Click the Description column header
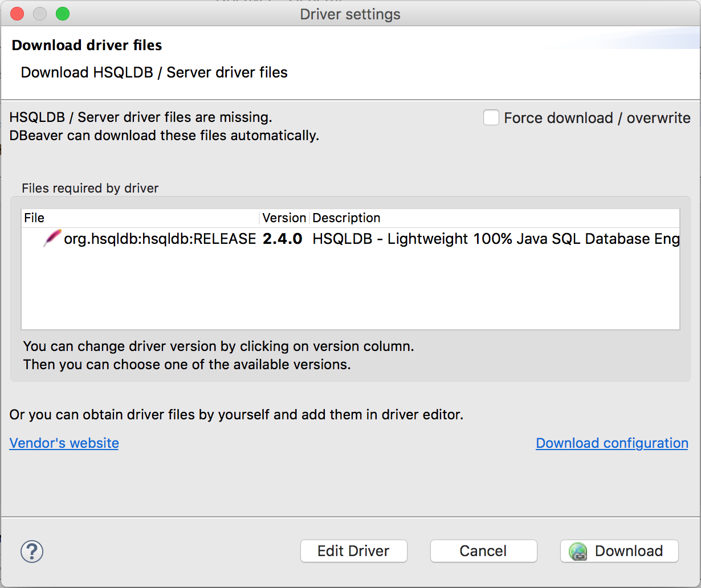The height and width of the screenshot is (588, 701). click(x=346, y=218)
